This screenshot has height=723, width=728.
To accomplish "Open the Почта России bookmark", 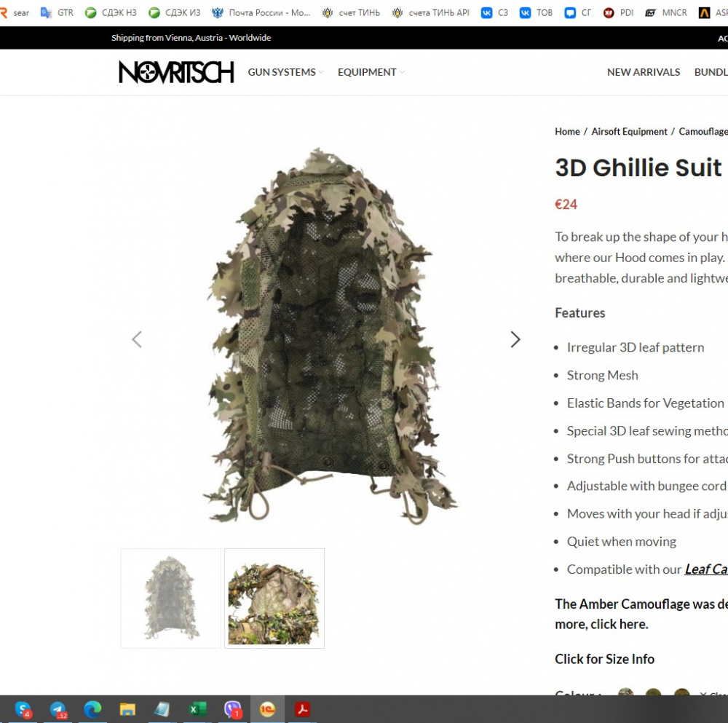I will [261, 12].
